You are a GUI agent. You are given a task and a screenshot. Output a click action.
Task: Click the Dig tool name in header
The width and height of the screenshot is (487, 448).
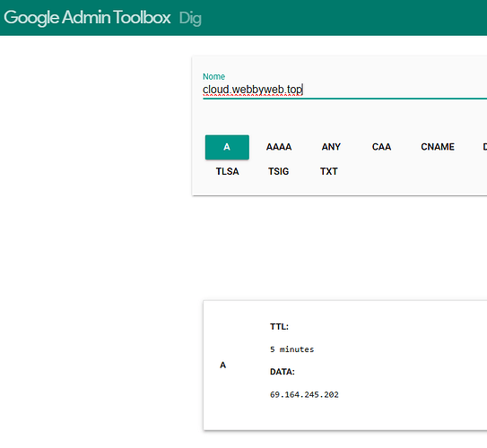click(190, 18)
